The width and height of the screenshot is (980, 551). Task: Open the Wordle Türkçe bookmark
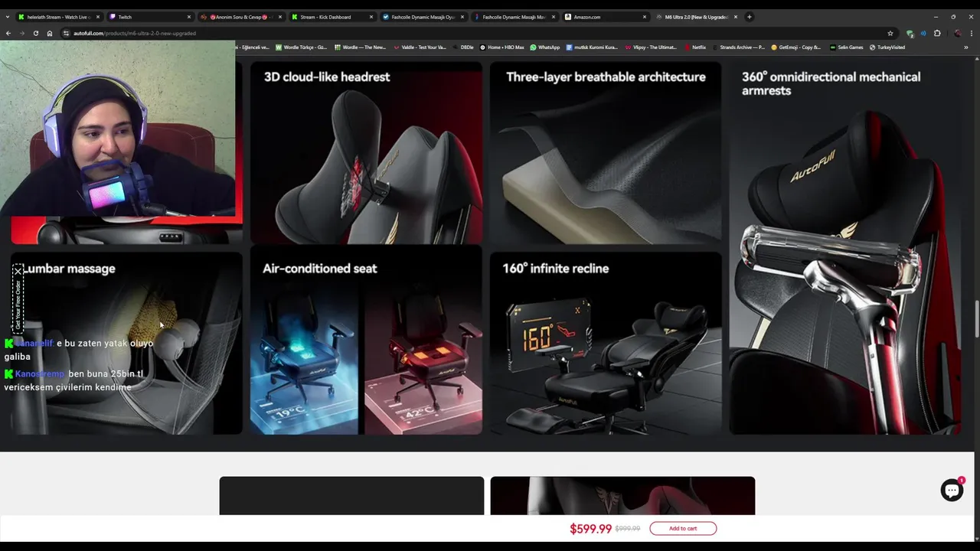coord(301,47)
